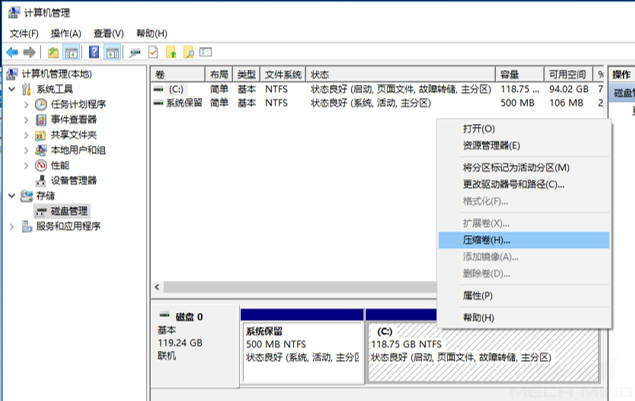Choose 将分区标记为活动分区(M) menu entry
Viewport: 635px width, 401px height.
pos(524,168)
